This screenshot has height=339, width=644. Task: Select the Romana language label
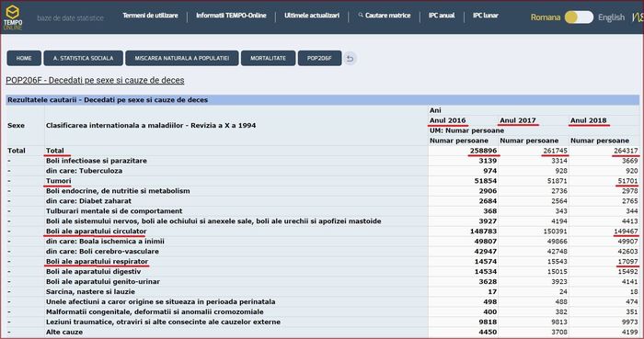(546, 17)
